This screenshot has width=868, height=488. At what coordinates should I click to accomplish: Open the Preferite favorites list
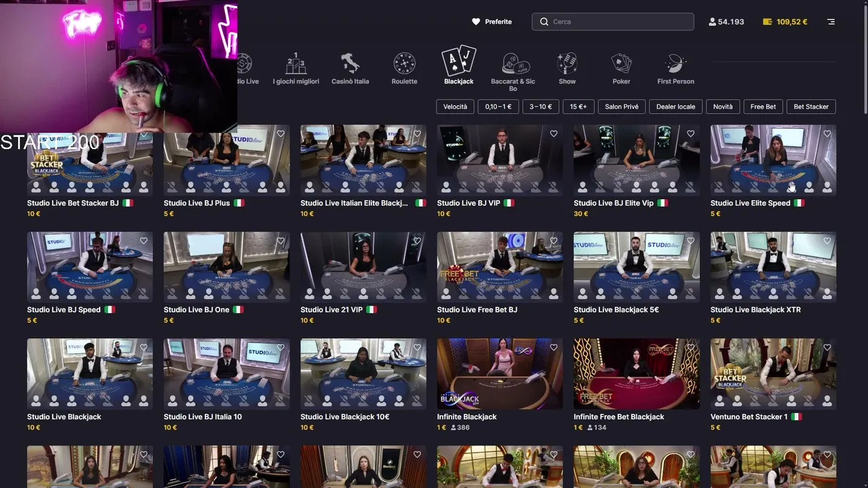(492, 22)
